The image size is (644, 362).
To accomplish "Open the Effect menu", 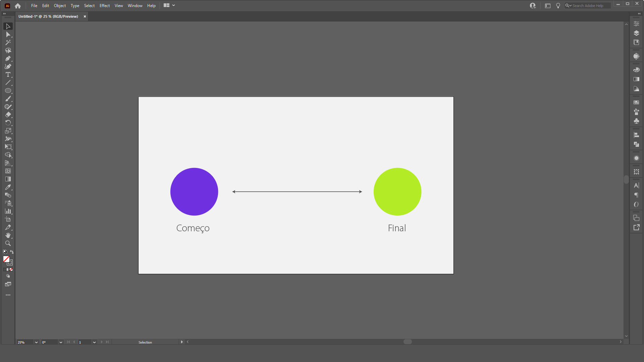I will coord(105,6).
